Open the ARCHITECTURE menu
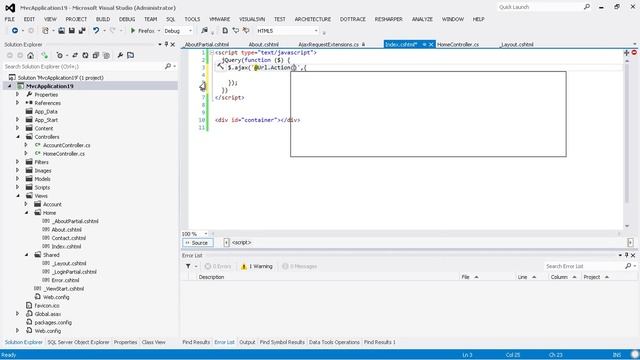This screenshot has width=640, height=360. click(x=313, y=19)
